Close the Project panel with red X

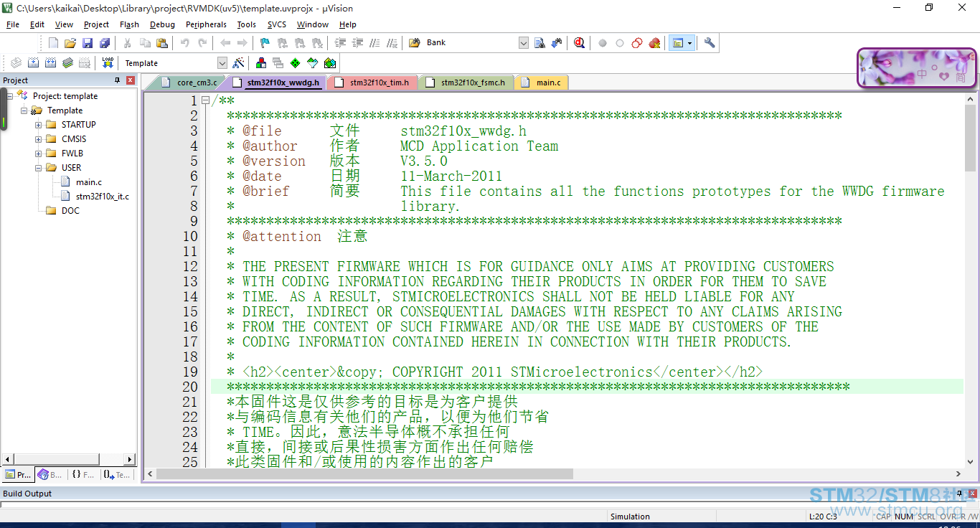(x=131, y=80)
